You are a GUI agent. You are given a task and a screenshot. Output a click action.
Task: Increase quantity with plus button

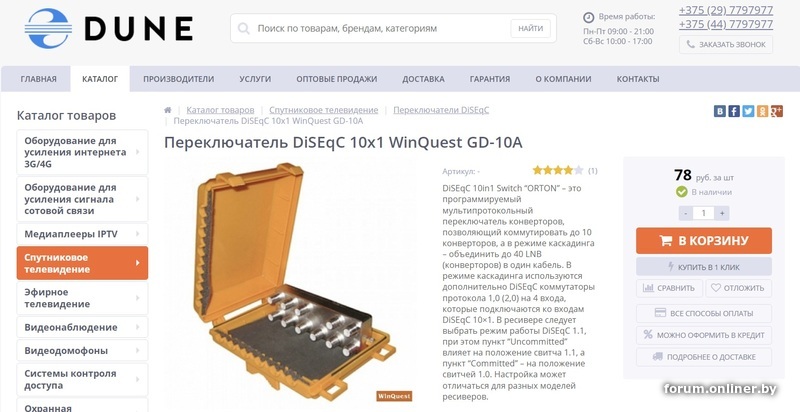[x=721, y=213]
